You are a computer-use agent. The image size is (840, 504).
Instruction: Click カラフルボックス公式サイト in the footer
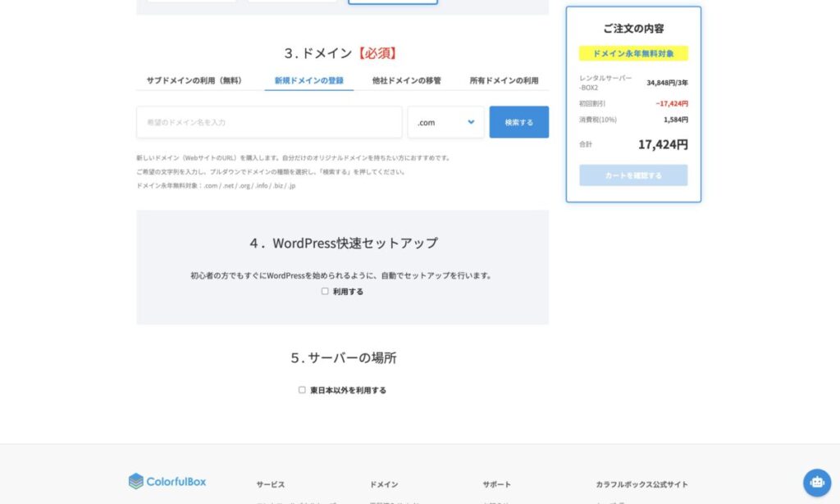click(641, 484)
